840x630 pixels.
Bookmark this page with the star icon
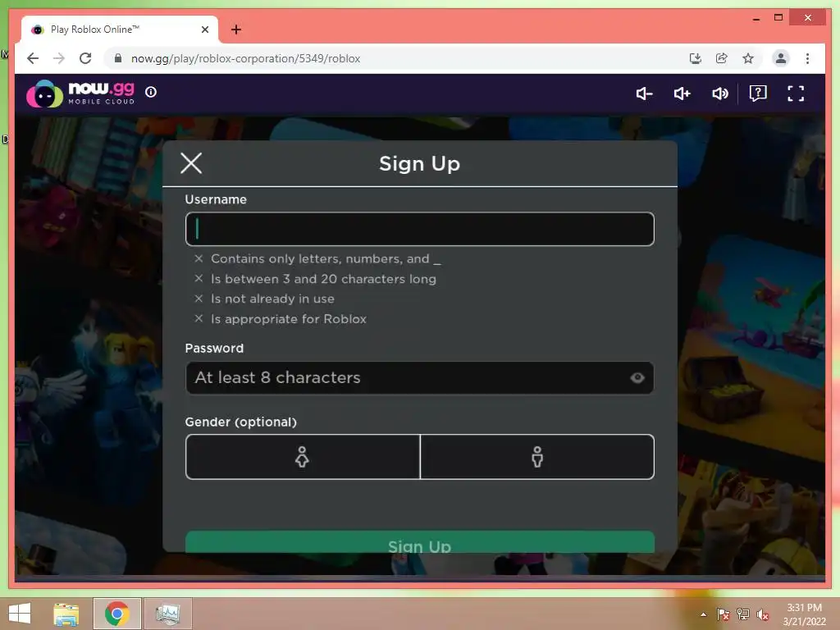(x=748, y=58)
